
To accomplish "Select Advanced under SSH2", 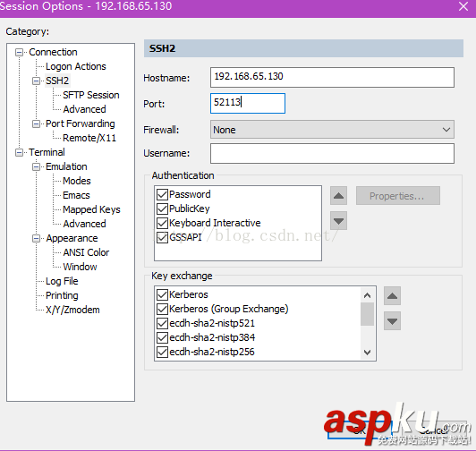I will pos(84,109).
